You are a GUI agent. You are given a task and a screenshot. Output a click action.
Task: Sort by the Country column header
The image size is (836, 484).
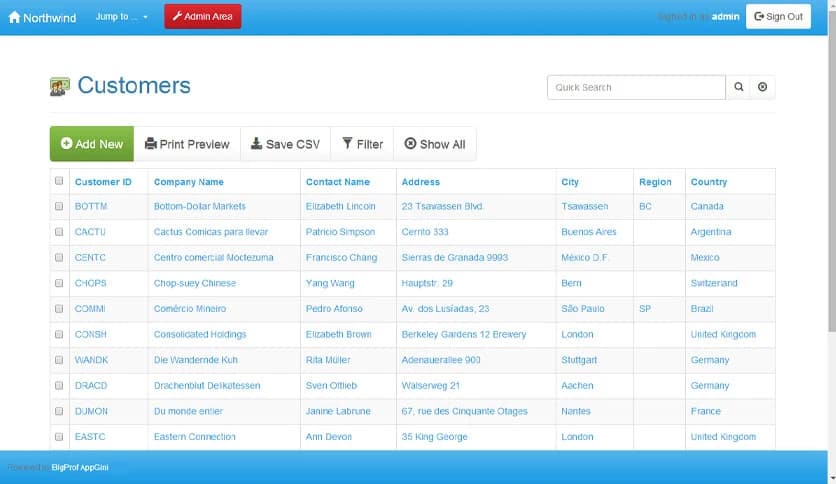click(x=708, y=182)
